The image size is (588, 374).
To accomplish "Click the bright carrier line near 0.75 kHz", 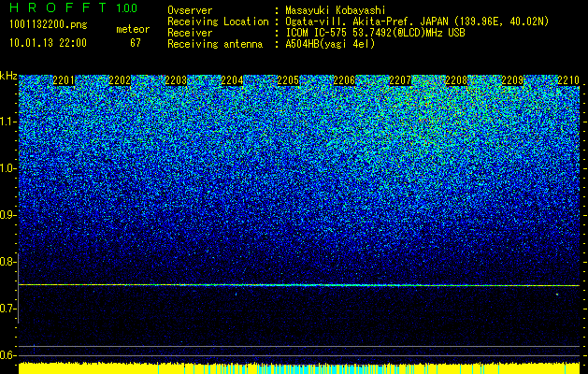I will pyautogui.click(x=299, y=285).
